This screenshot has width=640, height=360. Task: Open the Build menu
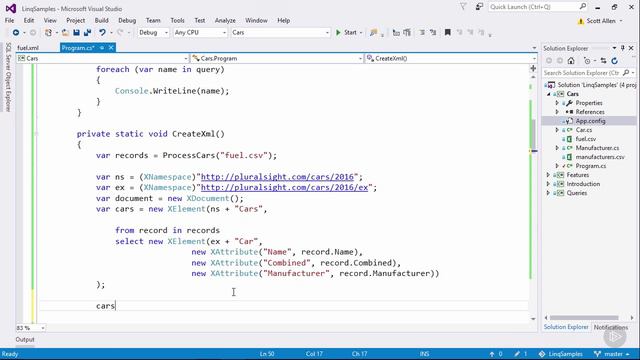(102, 20)
